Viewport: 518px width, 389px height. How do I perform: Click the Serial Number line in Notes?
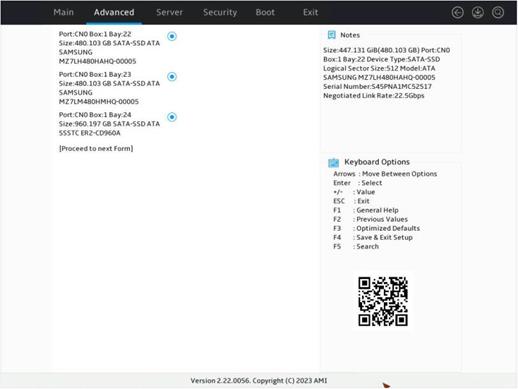377,87
